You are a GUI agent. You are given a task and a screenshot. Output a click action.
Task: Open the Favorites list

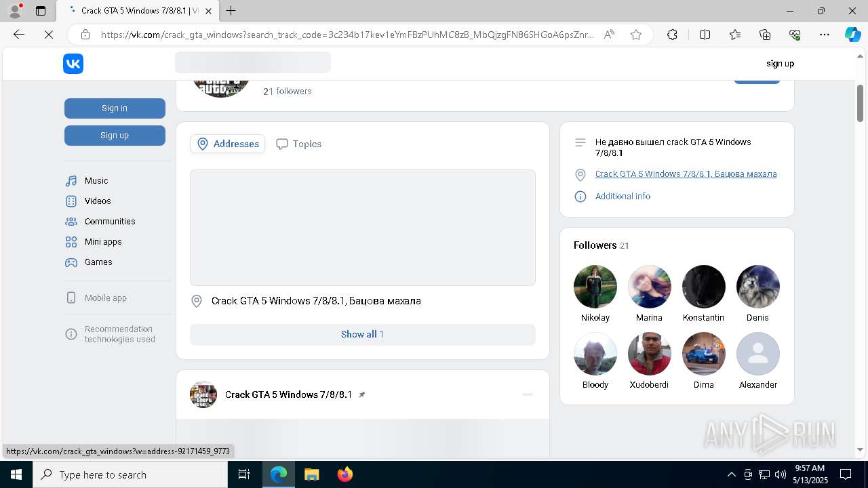[735, 35]
